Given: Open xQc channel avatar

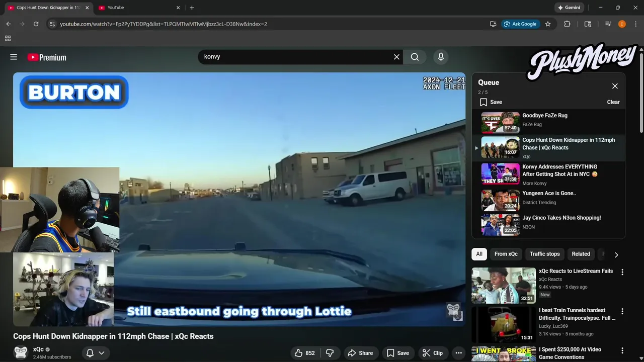Looking at the screenshot, I should (x=21, y=353).
